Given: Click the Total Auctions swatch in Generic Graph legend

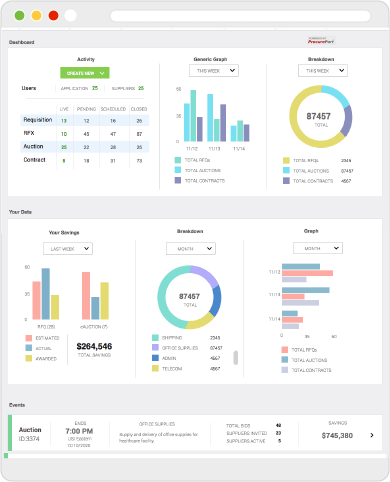Looking at the screenshot, I should click(178, 170).
